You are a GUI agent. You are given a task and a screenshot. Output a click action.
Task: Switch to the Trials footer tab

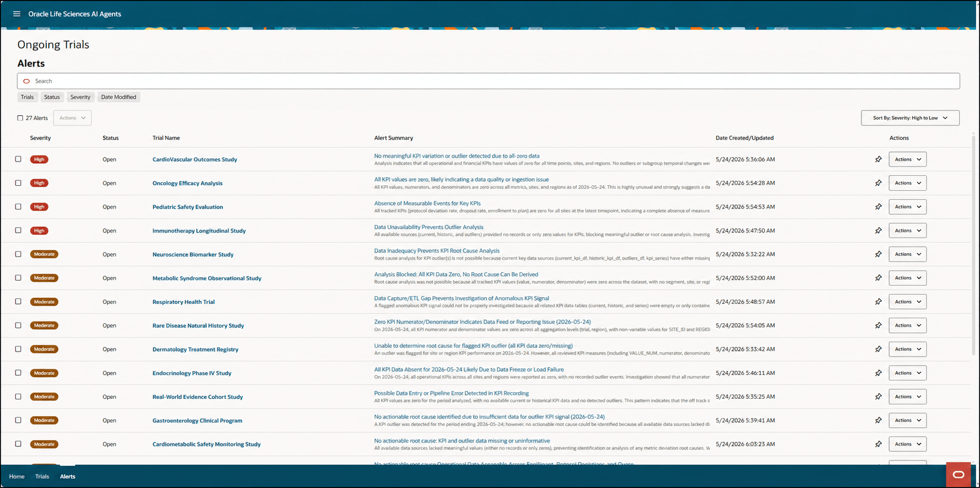[x=42, y=476]
